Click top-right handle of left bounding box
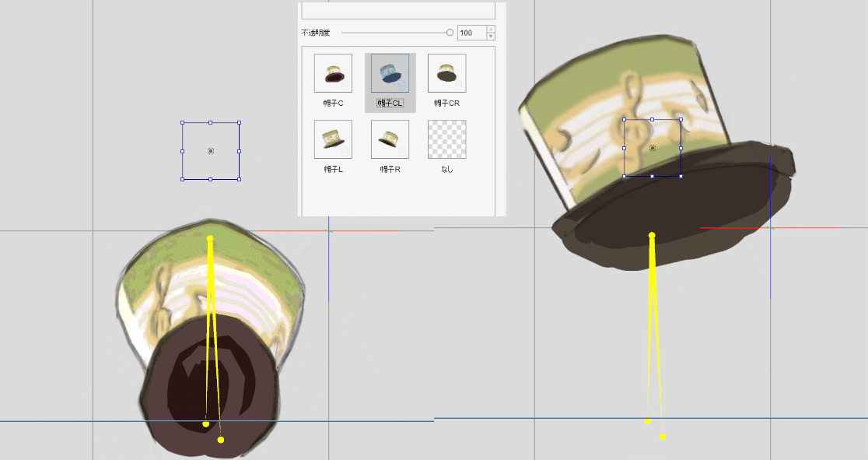868x460 pixels. (239, 122)
